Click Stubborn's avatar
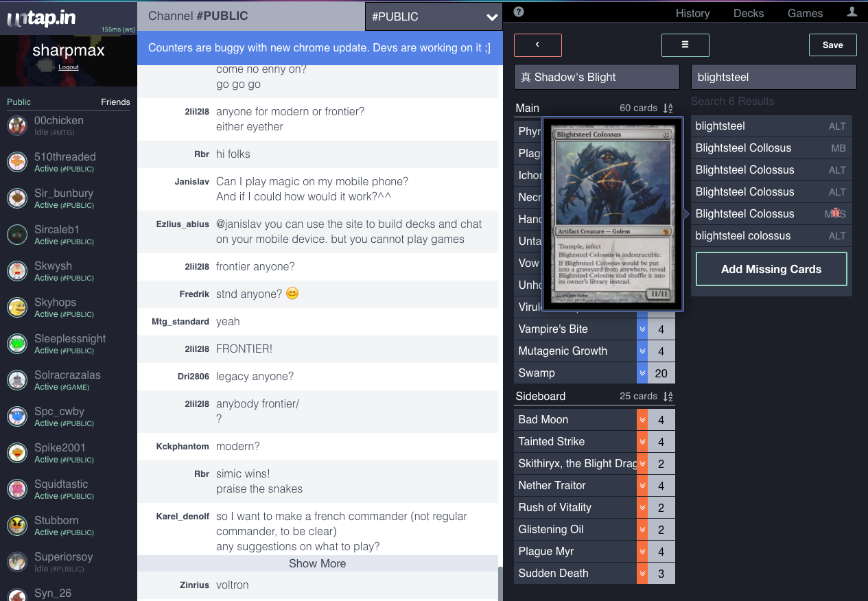Viewport: 868px width, 601px height. [x=17, y=526]
